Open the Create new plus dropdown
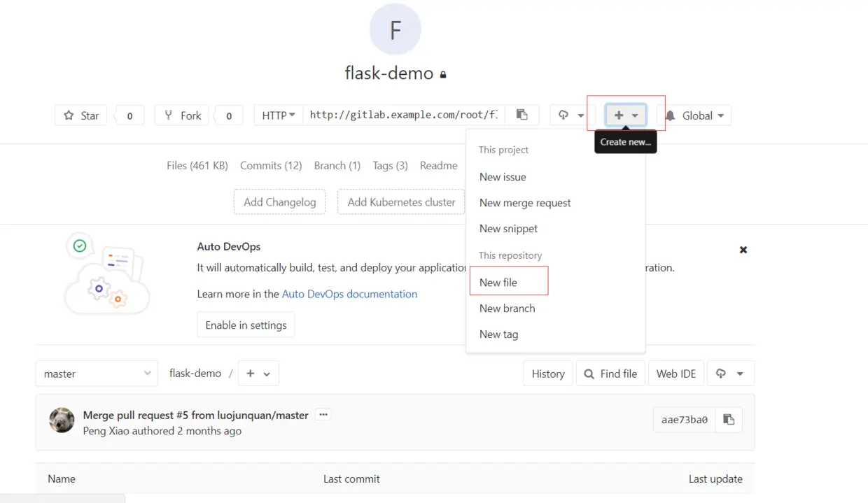868x503 pixels. 626,115
